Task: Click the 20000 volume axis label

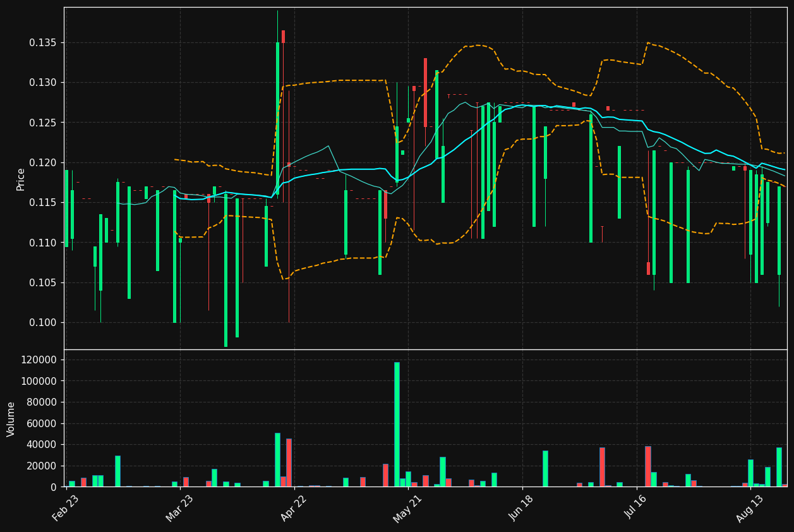Action: [42, 466]
